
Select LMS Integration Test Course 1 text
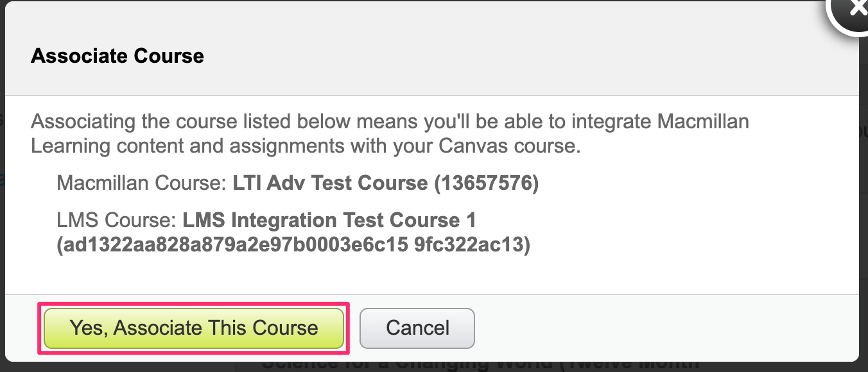point(328,220)
